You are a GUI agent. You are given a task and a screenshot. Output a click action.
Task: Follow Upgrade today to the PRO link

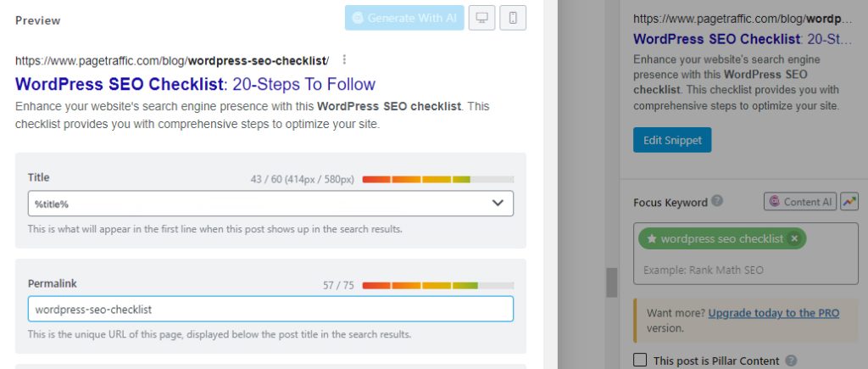(774, 313)
